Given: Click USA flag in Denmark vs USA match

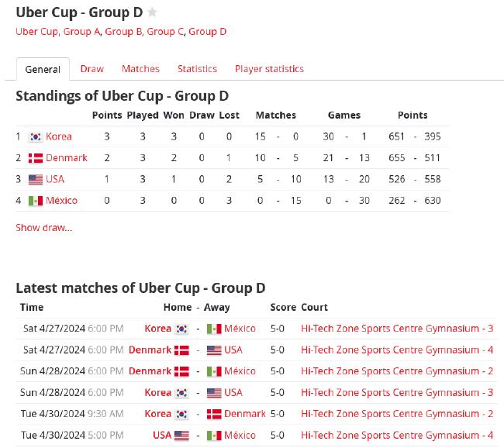Looking at the screenshot, I should click(214, 350).
